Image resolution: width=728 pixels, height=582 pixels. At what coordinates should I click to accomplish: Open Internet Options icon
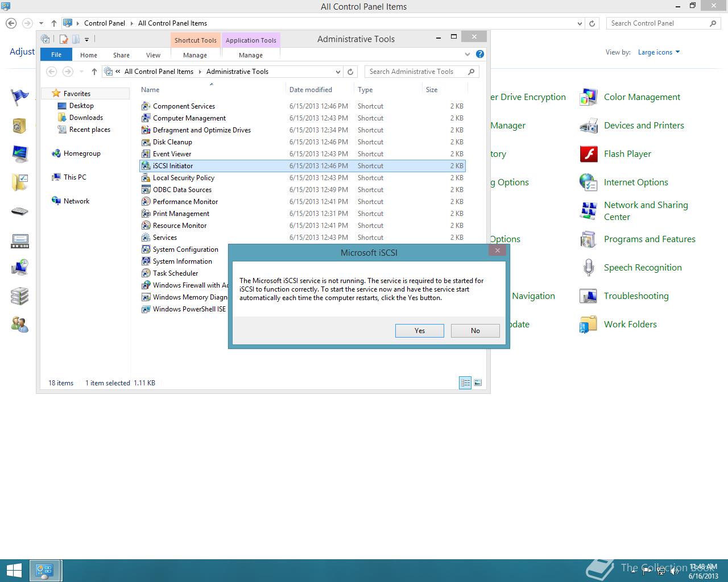click(x=588, y=182)
